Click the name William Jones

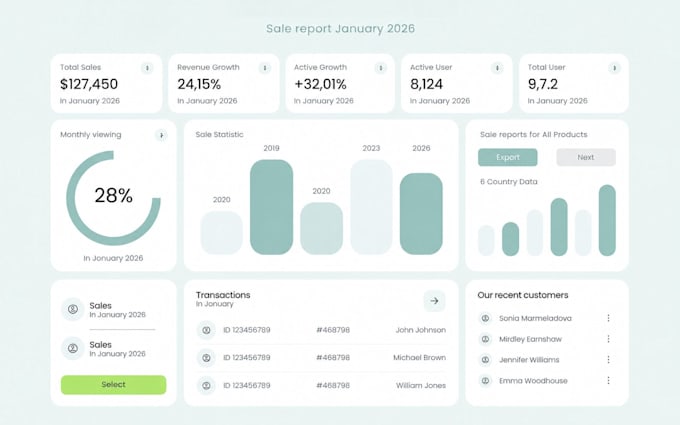[421, 386]
